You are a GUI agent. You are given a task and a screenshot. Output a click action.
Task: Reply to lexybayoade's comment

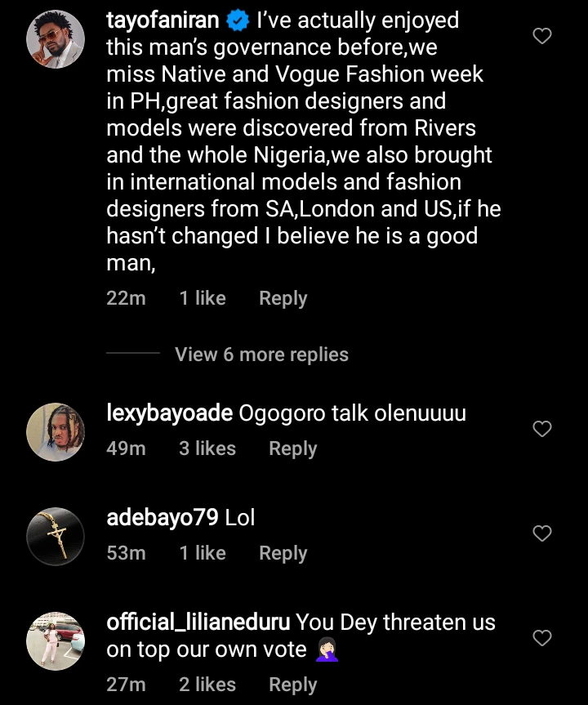(x=292, y=448)
